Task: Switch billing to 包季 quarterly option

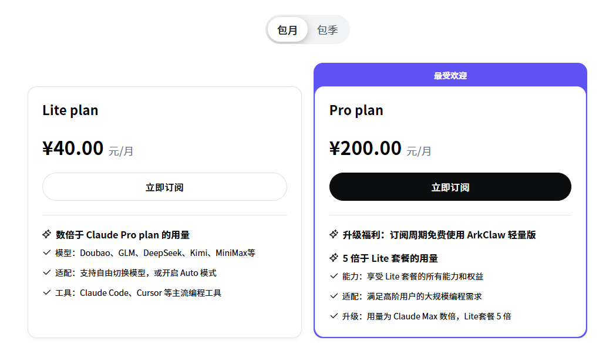Action: (327, 30)
